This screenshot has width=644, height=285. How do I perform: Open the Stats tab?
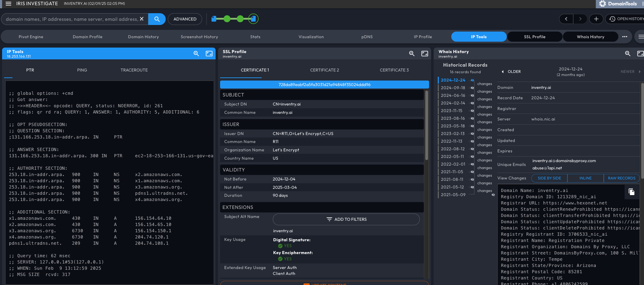click(x=255, y=37)
